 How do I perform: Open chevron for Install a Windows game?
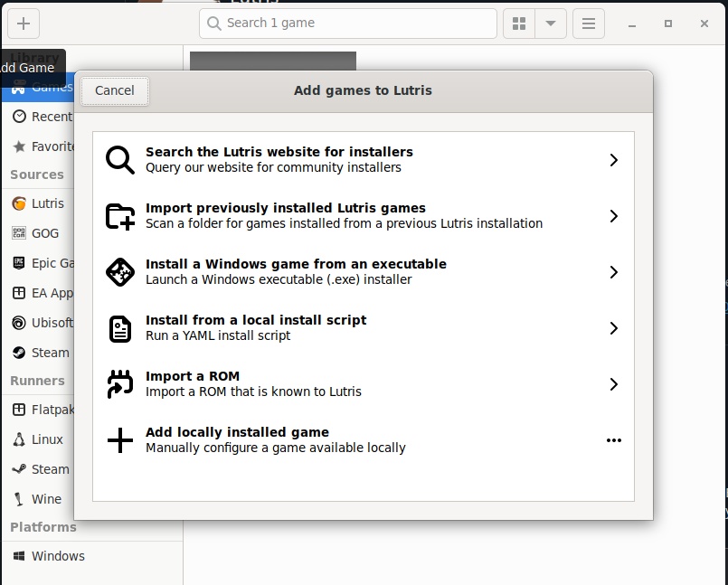pyautogui.click(x=614, y=272)
